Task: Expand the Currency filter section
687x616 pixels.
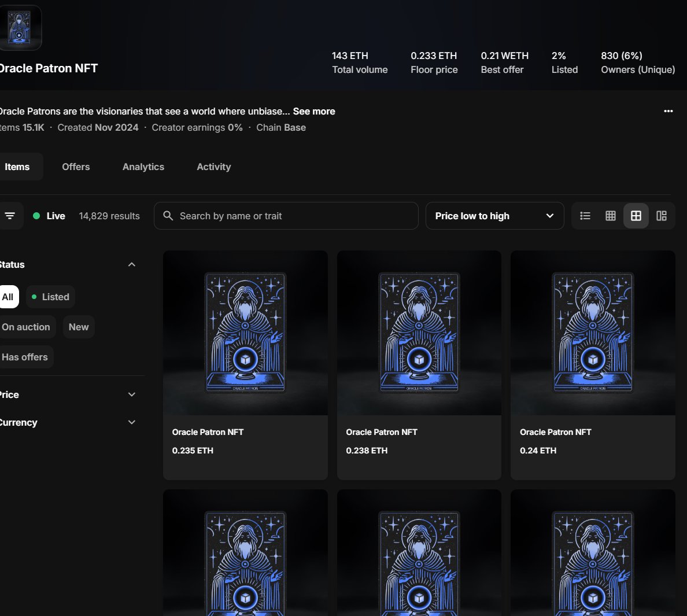Action: (x=131, y=422)
